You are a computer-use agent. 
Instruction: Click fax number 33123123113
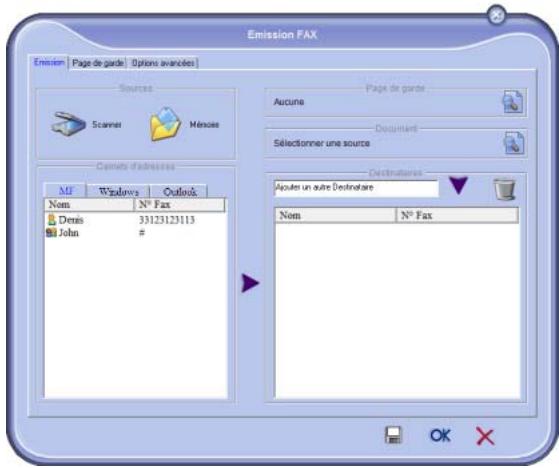click(x=167, y=220)
